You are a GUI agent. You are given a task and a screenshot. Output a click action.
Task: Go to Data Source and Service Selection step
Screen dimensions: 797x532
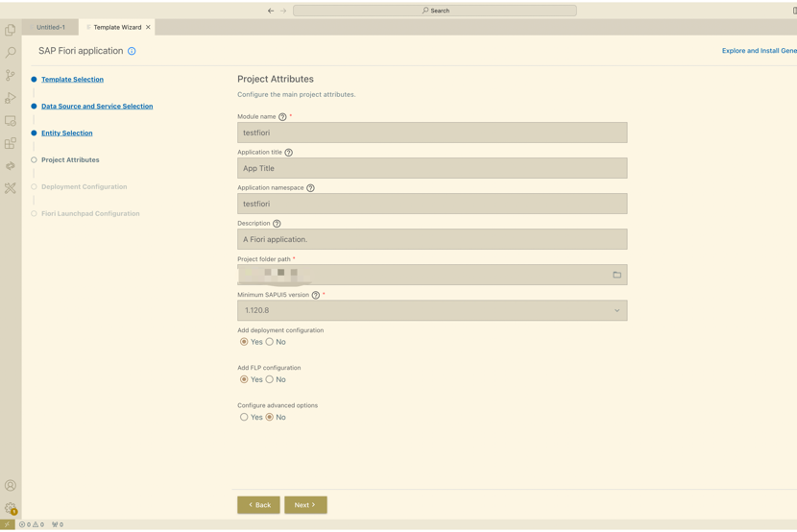(97, 107)
